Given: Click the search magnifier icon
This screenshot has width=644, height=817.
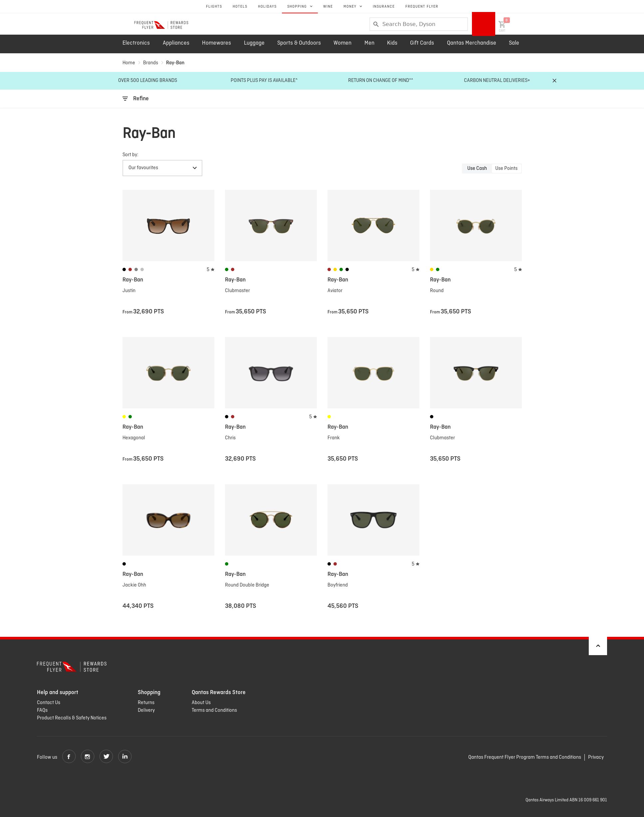Looking at the screenshot, I should click(x=376, y=24).
